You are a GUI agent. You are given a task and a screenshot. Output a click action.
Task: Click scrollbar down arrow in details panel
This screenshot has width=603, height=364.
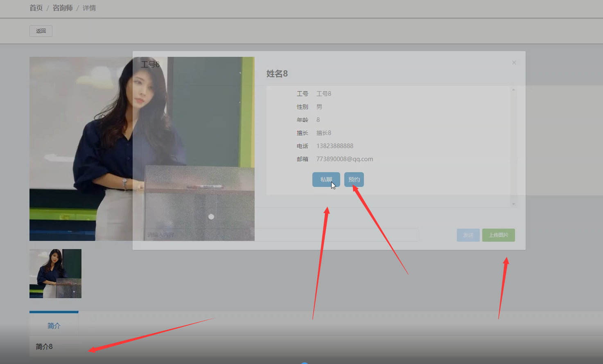(513, 204)
